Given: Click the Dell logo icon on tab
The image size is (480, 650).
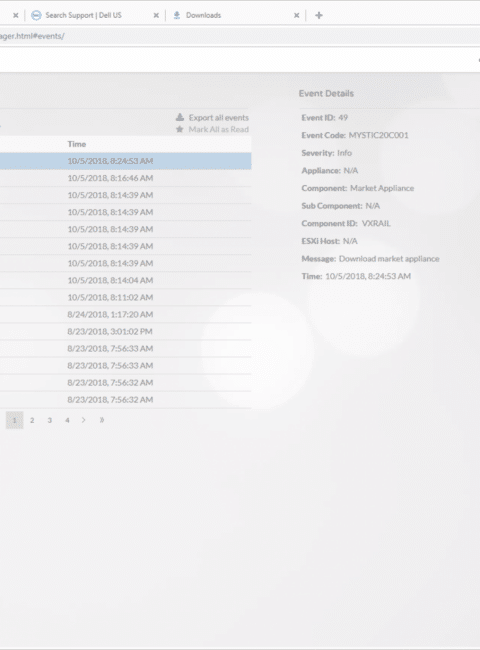Looking at the screenshot, I should pyautogui.click(x=36, y=15).
